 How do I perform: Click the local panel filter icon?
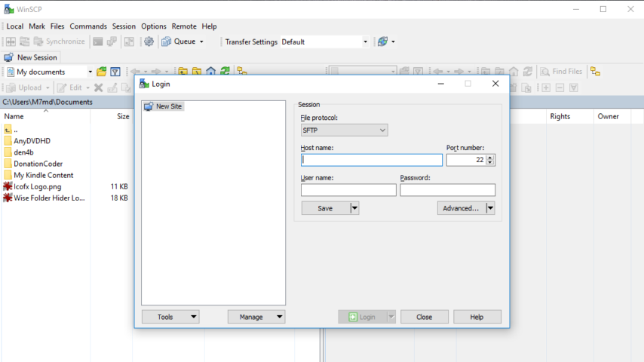click(x=115, y=72)
